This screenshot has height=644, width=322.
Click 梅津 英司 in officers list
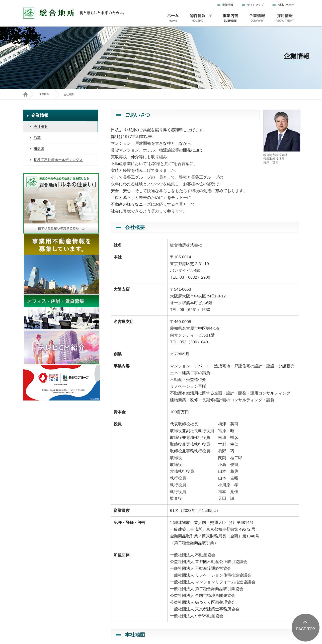pos(228,424)
